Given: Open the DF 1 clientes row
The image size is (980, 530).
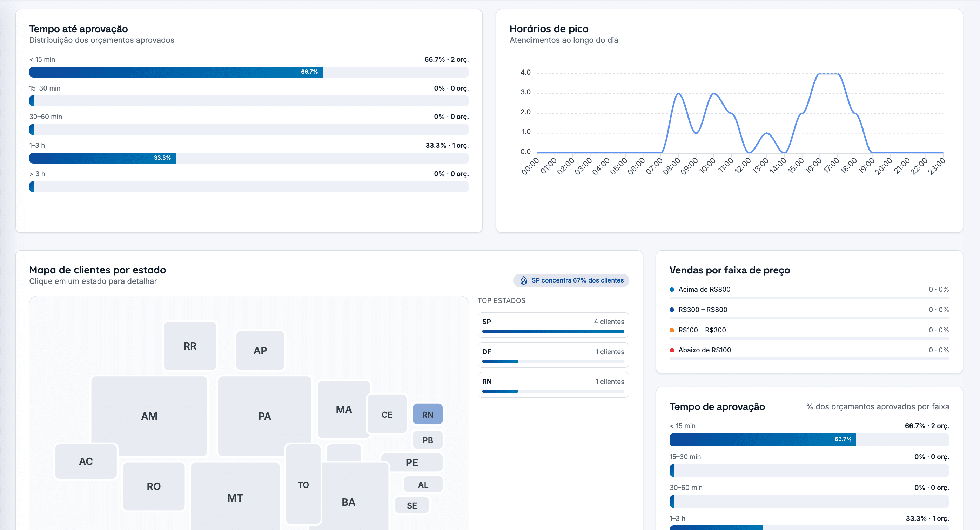Looking at the screenshot, I should (x=553, y=355).
